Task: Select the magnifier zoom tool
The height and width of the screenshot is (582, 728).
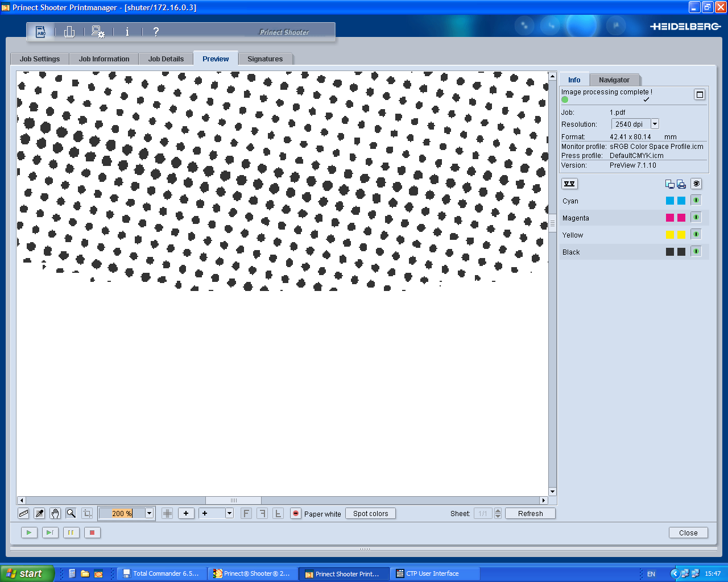Action: click(71, 513)
